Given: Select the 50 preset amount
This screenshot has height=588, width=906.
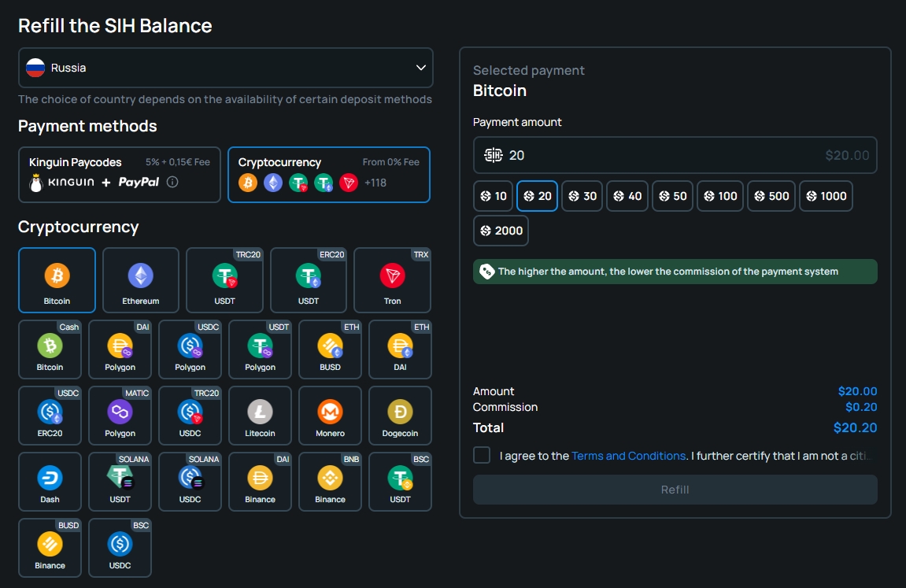Looking at the screenshot, I should tap(672, 196).
